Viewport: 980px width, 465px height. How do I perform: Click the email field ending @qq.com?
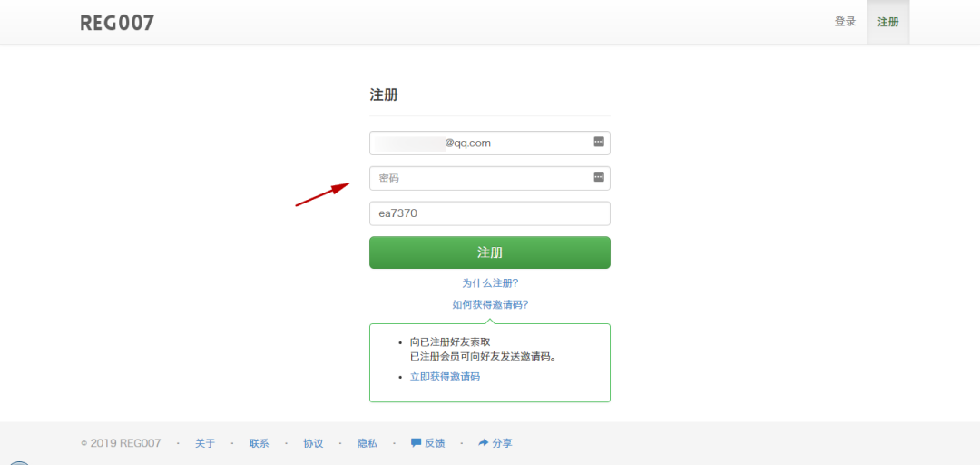pos(489,143)
